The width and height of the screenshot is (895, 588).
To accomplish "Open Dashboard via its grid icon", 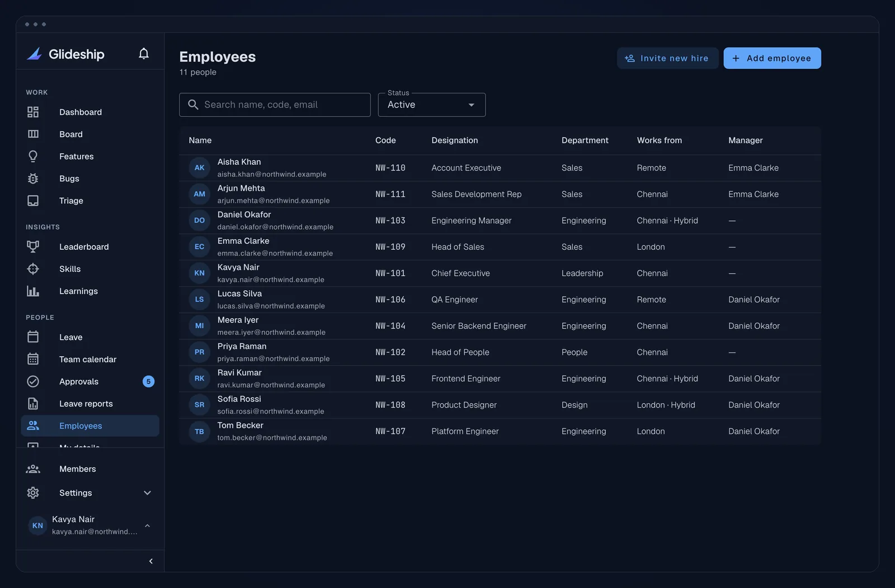I will [x=33, y=112].
